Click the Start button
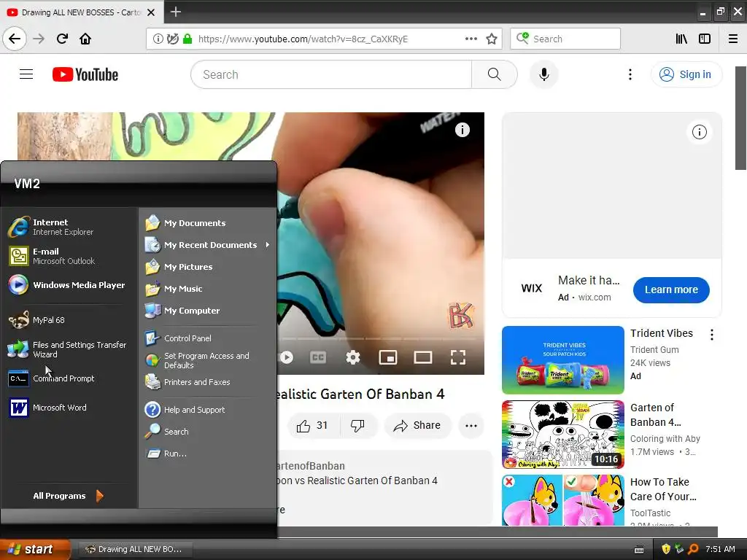This screenshot has width=747, height=560. point(35,549)
